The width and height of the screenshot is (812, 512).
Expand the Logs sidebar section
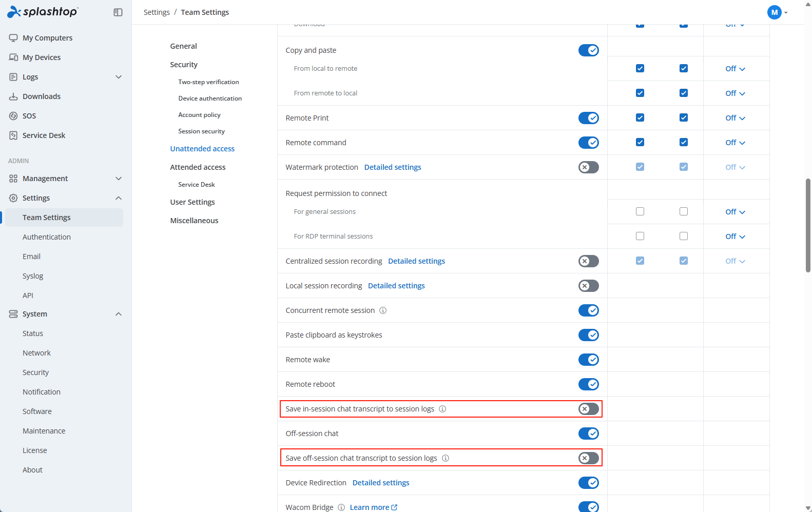[x=119, y=77]
